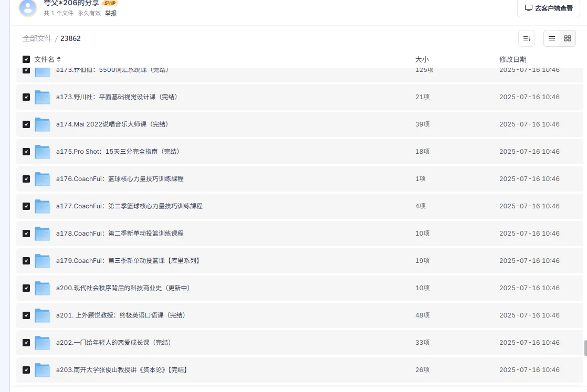Go to 全部文件 in the breadcrumb
Image resolution: width=587 pixels, height=392 pixels.
pyautogui.click(x=37, y=38)
